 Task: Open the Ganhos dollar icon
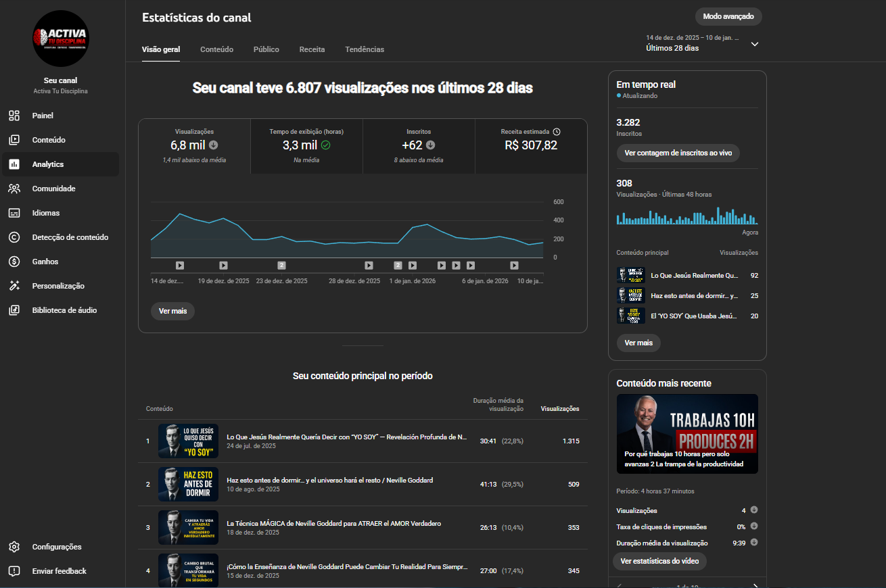point(14,262)
